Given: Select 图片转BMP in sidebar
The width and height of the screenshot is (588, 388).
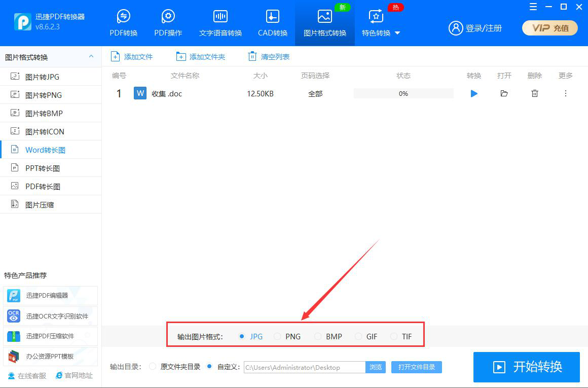Looking at the screenshot, I should [x=51, y=113].
